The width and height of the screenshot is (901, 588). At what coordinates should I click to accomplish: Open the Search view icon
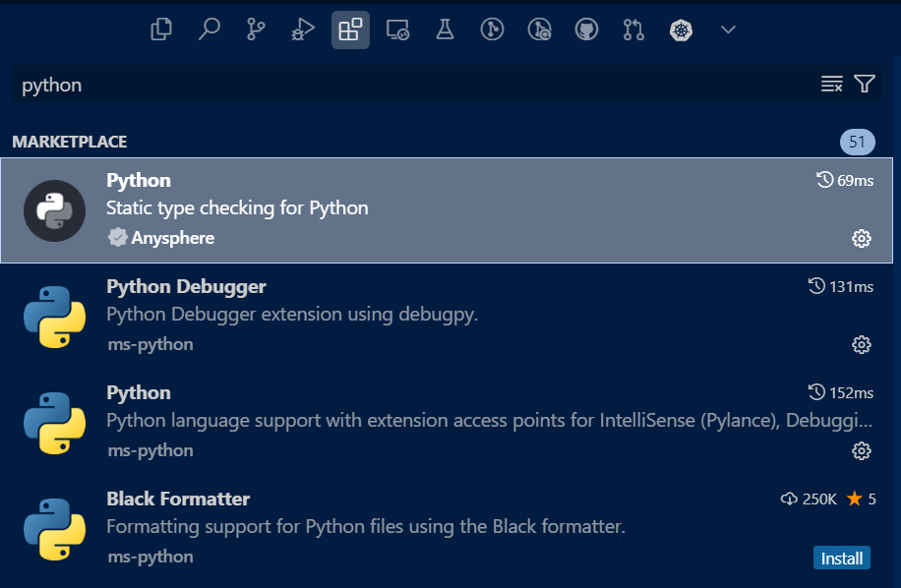(x=209, y=29)
